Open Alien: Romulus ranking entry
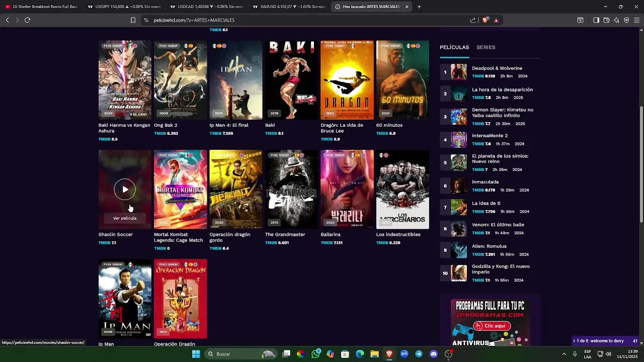 coord(489,246)
